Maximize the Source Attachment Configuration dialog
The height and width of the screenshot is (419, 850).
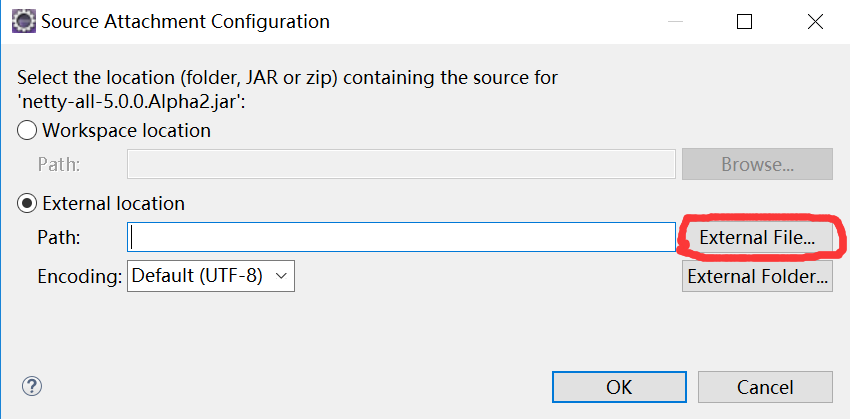[744, 22]
